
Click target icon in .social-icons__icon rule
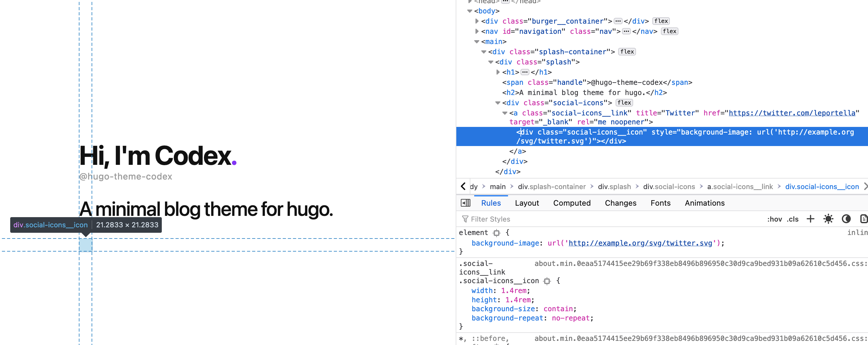click(x=548, y=281)
